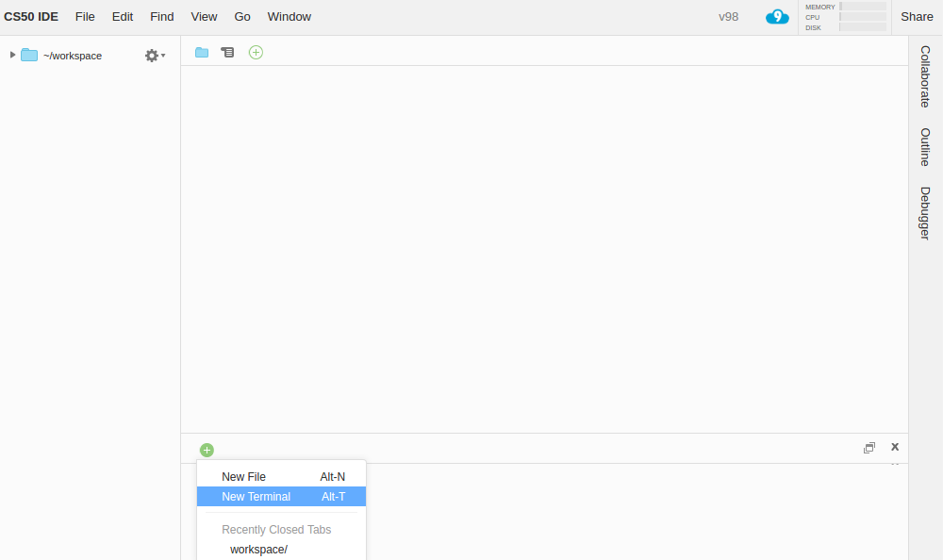Click the document list icon in the tab bar
943x560 pixels.
point(227,53)
